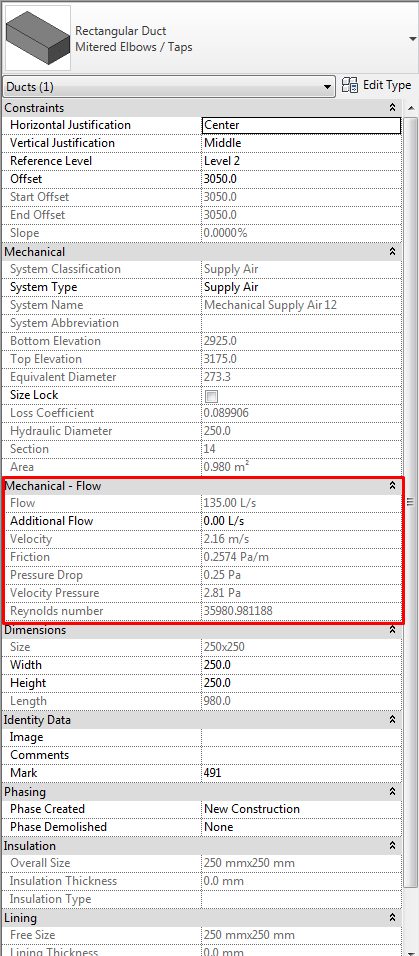Viewport: 419px width, 956px height.
Task: Select the Offset value 3050.0 field
Action: coord(301,179)
